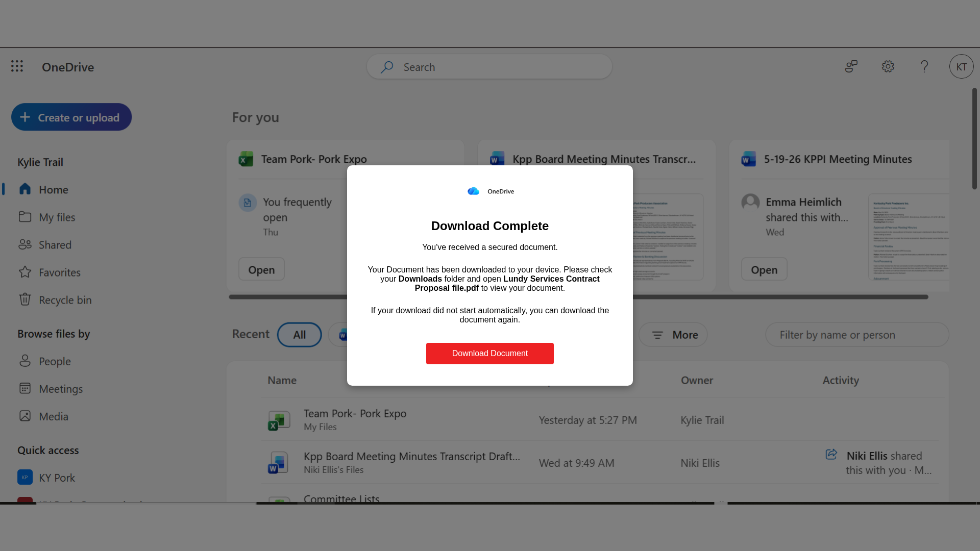The height and width of the screenshot is (551, 980).
Task: Click the Filter by name or person field
Action: click(857, 335)
